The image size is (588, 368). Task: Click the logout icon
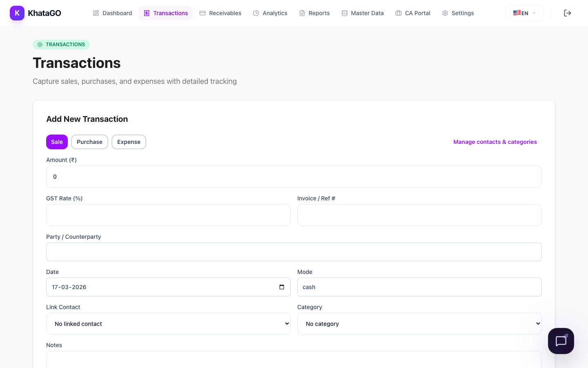point(568,13)
